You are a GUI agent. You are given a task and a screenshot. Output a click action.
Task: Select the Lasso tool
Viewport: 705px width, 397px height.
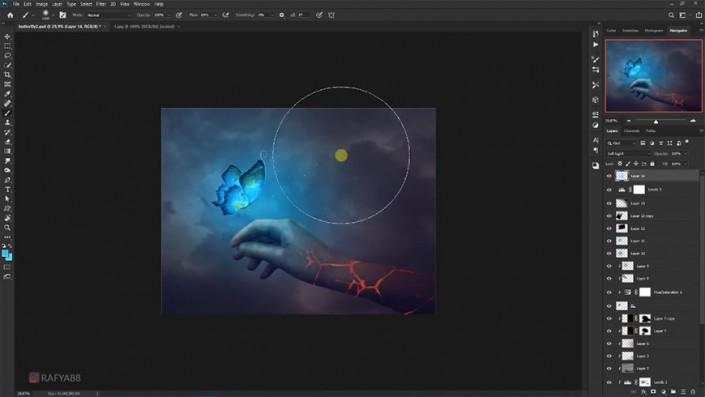coord(7,56)
